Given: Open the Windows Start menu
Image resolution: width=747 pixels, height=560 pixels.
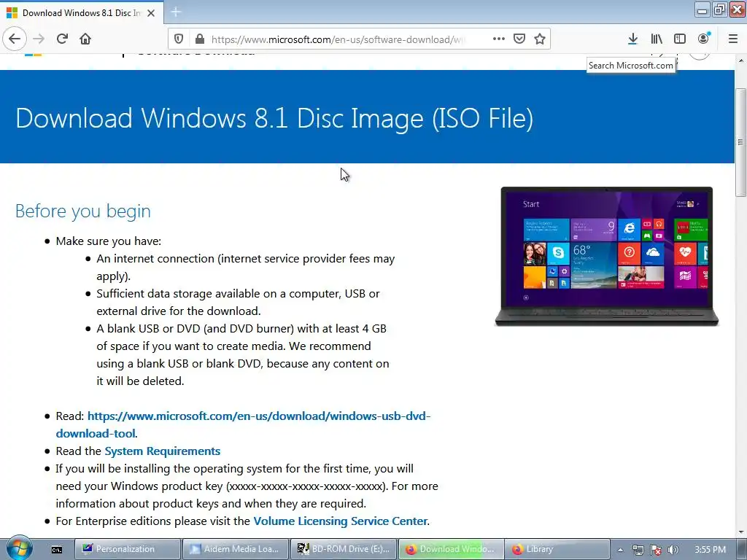Looking at the screenshot, I should point(19,549).
